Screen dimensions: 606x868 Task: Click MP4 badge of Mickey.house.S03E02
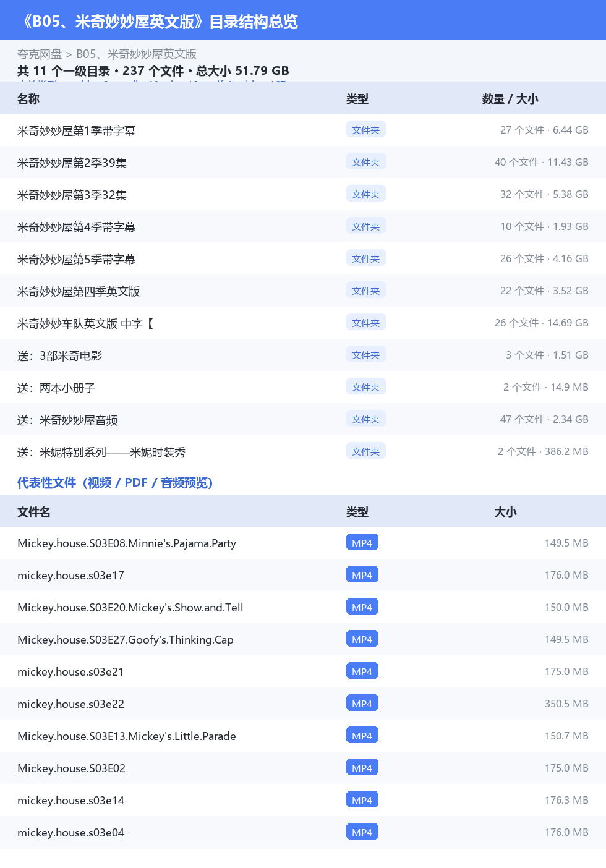(362, 767)
